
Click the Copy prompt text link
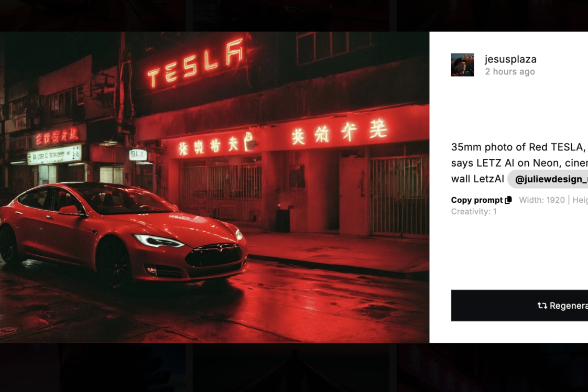(x=476, y=200)
